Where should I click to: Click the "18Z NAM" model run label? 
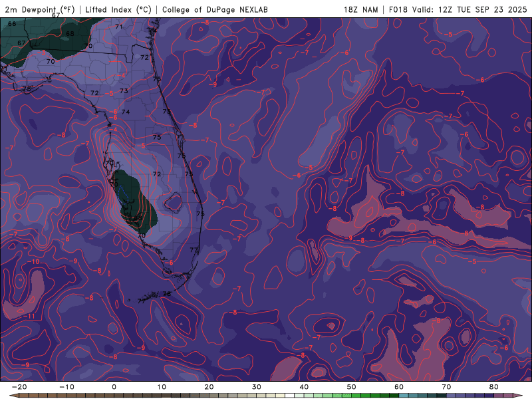click(x=360, y=10)
